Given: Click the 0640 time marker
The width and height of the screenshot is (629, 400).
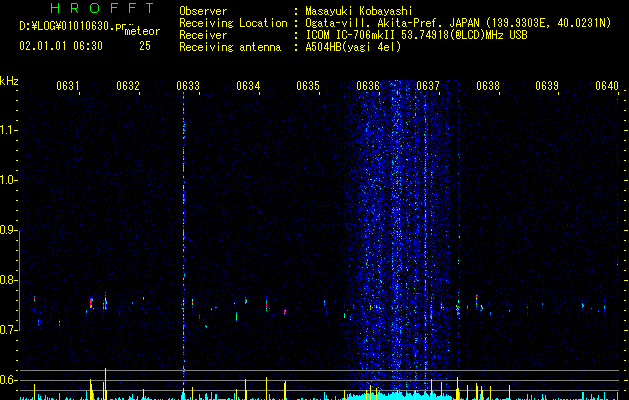Looking at the screenshot, I should [x=607, y=86].
